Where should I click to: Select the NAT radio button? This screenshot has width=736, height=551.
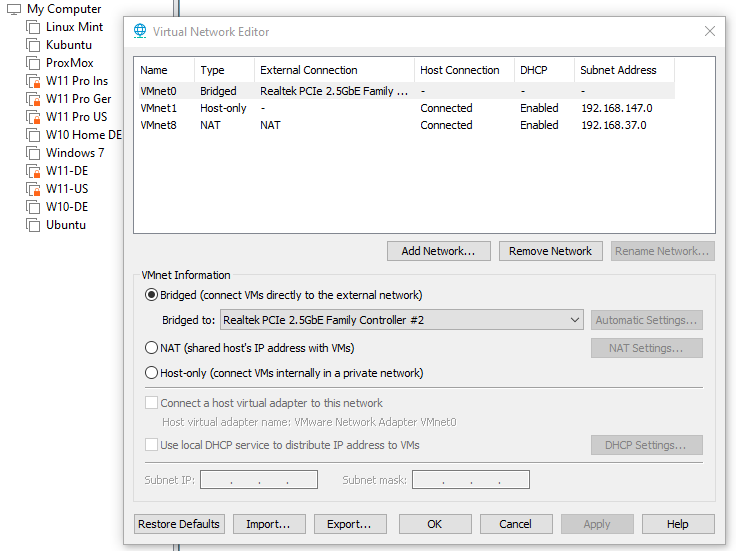[x=151, y=348]
